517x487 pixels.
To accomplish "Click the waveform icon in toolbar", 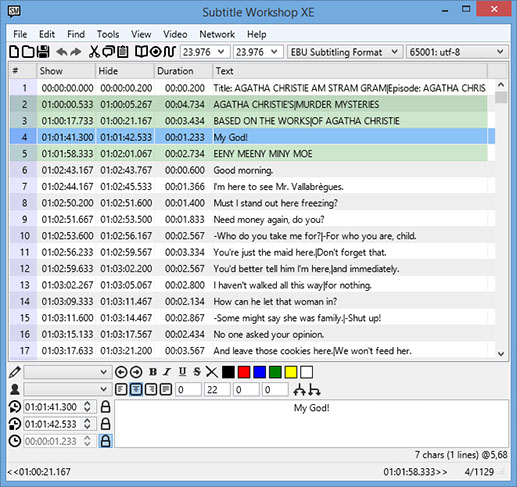I will click(169, 52).
